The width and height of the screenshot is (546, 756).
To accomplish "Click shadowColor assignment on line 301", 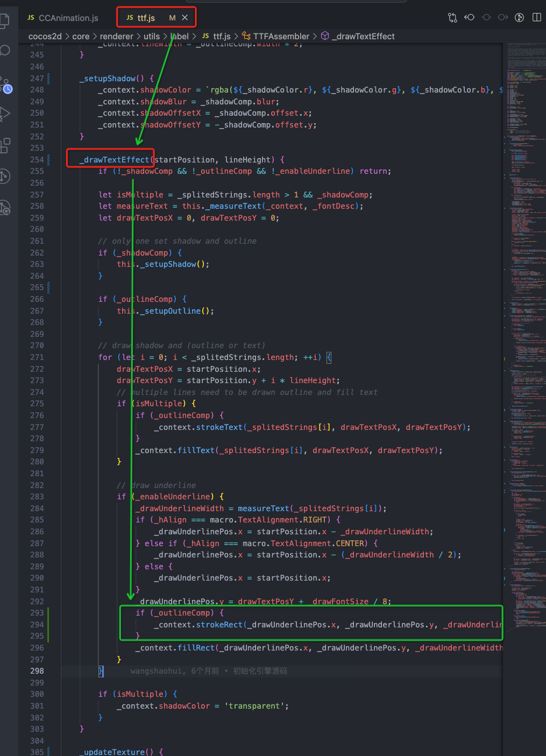I will point(184,706).
